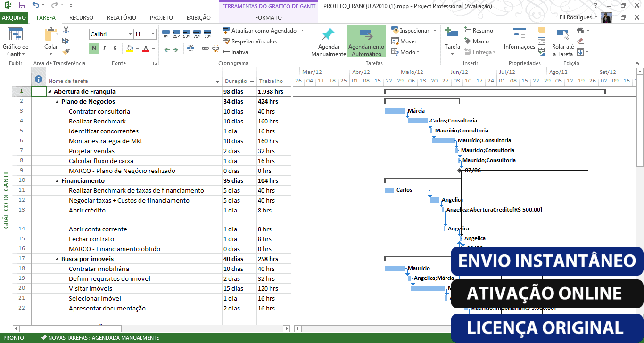Open the Calibri font name dropdown
Image resolution: width=644 pixels, height=343 pixels.
point(130,34)
